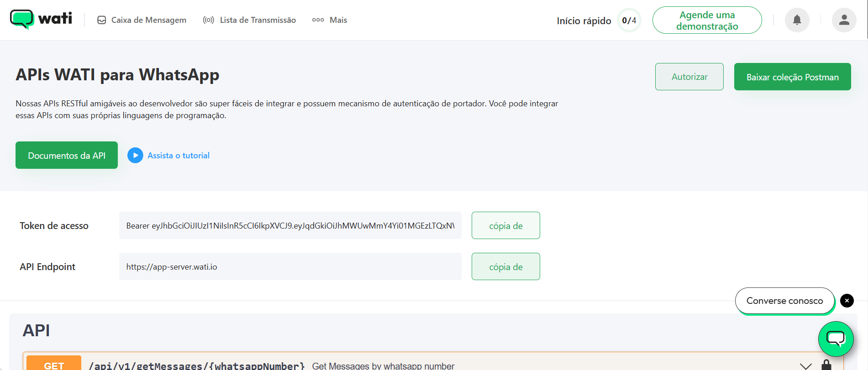The image size is (868, 370).
Task: Open Caixa de Mensagem inbox
Action: tap(142, 20)
